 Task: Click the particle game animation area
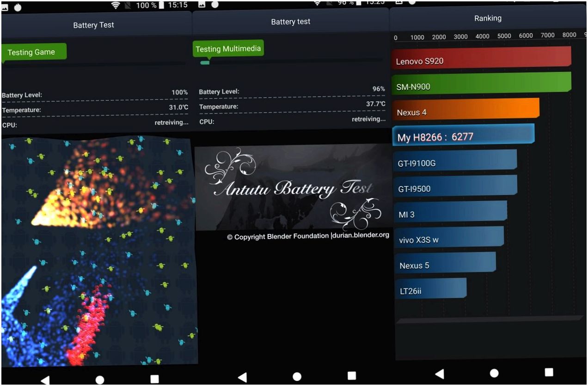[98, 251]
